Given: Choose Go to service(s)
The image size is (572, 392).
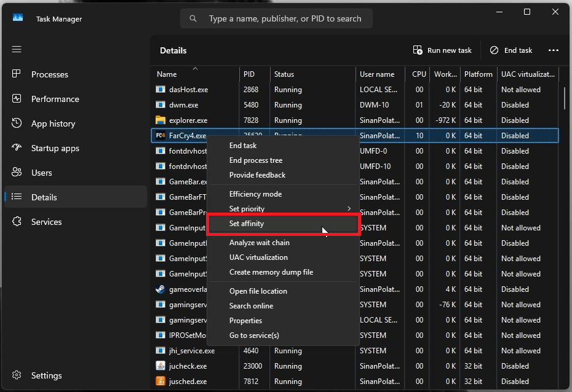Looking at the screenshot, I should click(x=283, y=335).
